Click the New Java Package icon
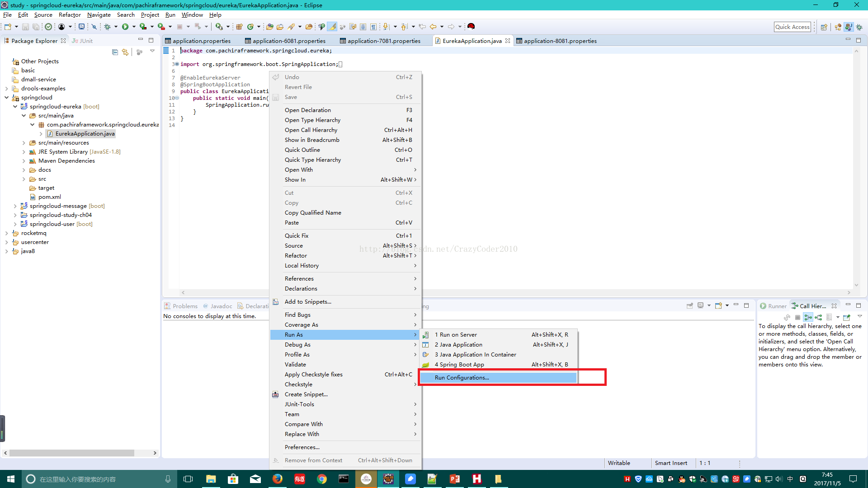The width and height of the screenshot is (868, 488). click(x=239, y=27)
